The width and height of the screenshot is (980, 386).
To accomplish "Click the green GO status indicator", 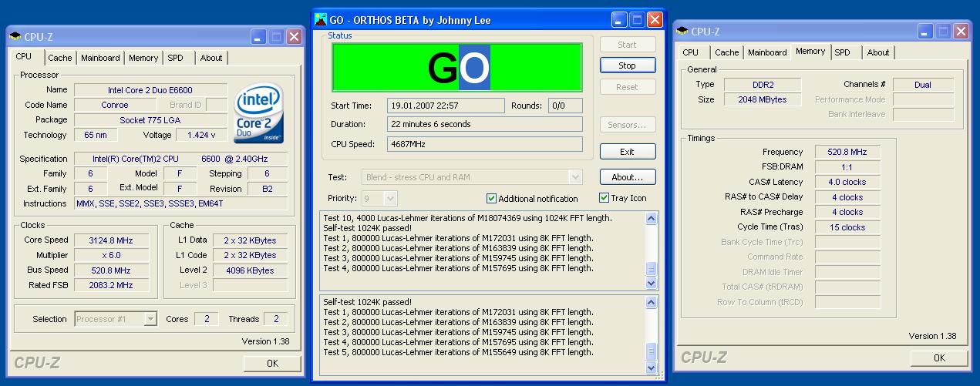I will point(457,67).
